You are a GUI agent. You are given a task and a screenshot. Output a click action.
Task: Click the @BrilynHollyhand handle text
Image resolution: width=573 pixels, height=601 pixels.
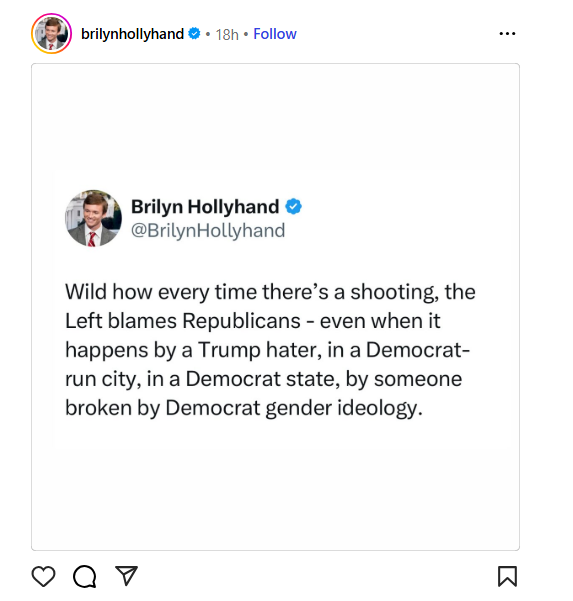[208, 230]
